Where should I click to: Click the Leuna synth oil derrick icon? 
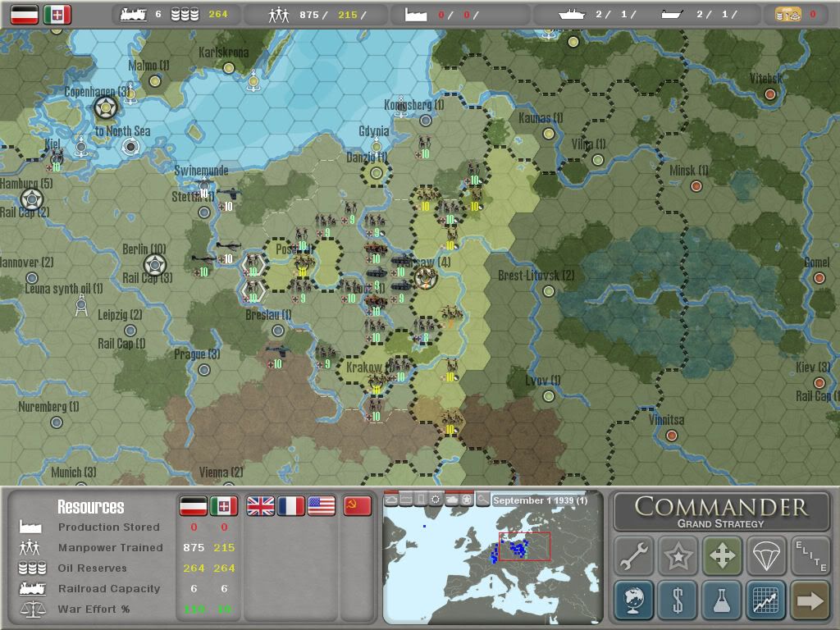coord(81,307)
